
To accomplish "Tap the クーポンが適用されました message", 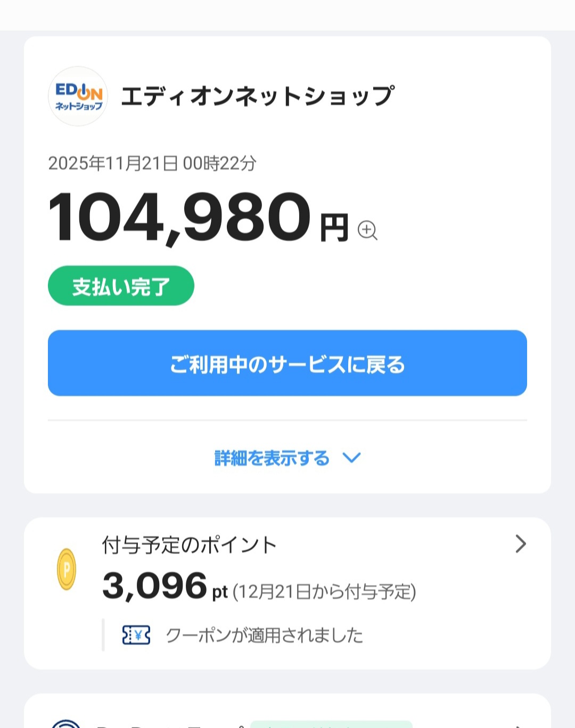I will coord(264,635).
